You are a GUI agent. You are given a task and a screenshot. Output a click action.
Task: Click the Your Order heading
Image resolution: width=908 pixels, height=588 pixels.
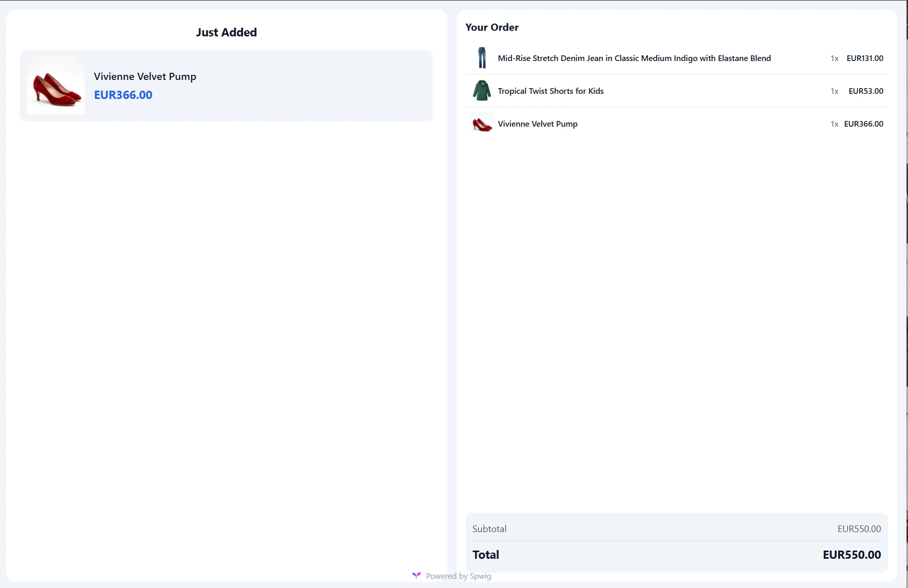coord(492,27)
